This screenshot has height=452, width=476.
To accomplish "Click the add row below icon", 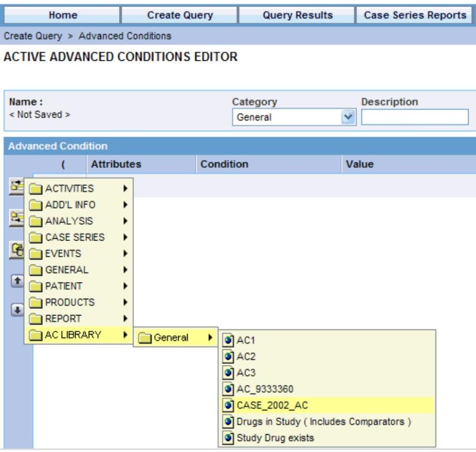I will pyautogui.click(x=16, y=216).
